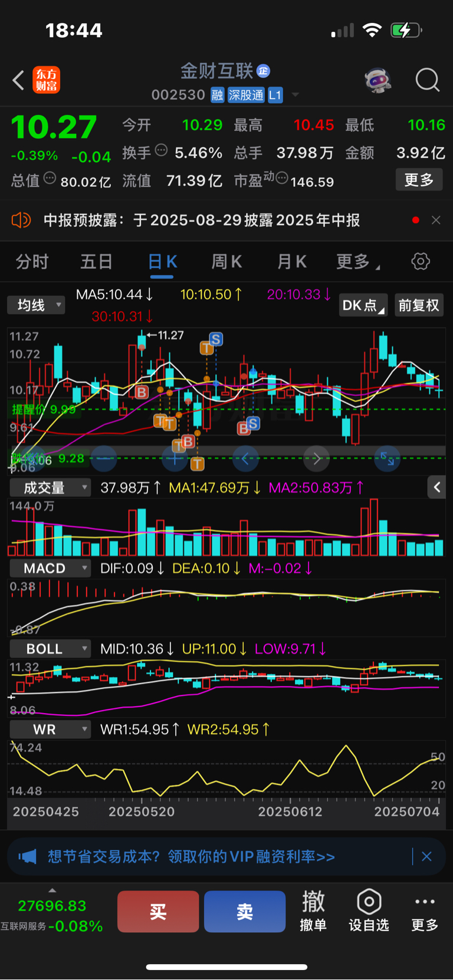Expand the 更多 period options
Screen dimensions: 453x980
pyautogui.click(x=357, y=262)
